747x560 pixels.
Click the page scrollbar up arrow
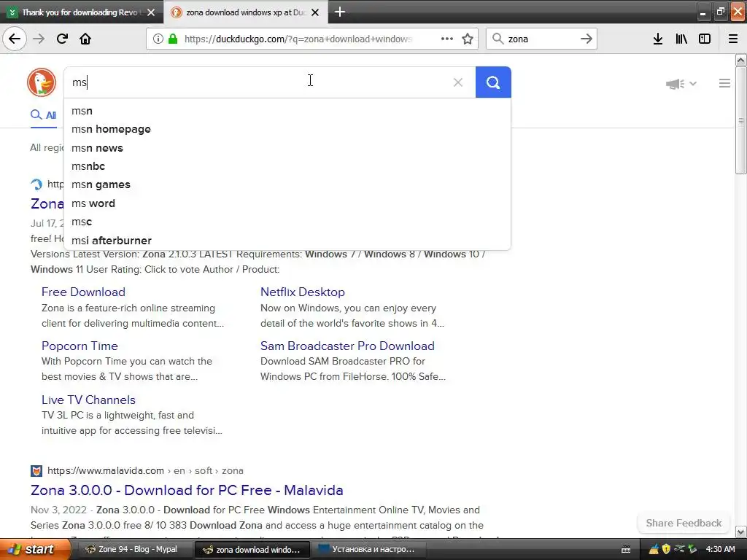tap(741, 60)
